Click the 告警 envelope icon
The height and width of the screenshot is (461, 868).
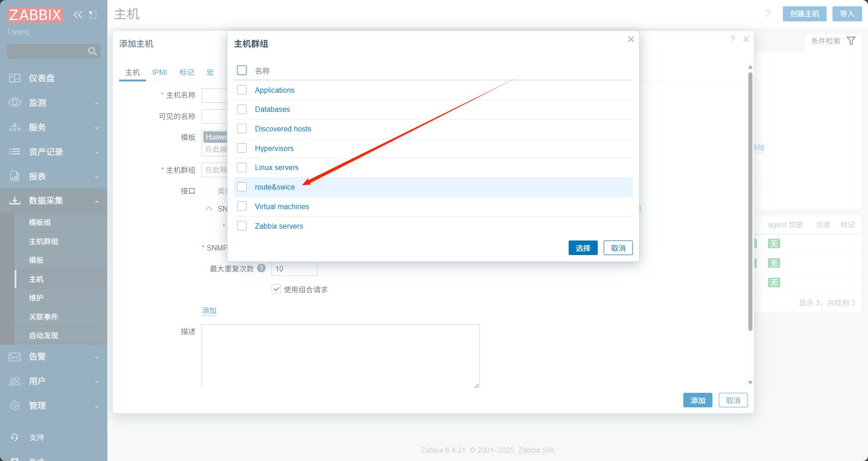[x=15, y=357]
